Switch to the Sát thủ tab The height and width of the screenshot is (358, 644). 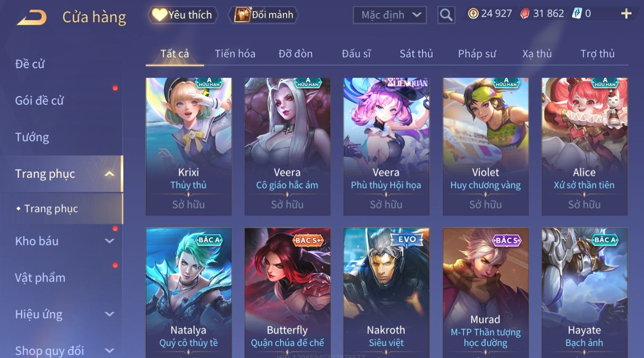coord(416,54)
